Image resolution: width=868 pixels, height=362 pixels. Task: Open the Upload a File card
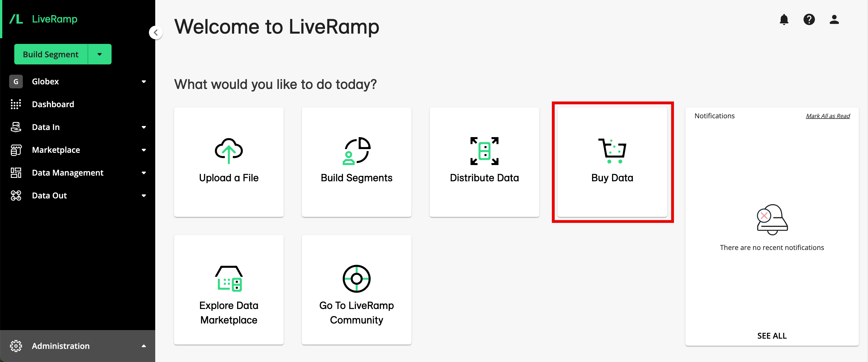(229, 162)
